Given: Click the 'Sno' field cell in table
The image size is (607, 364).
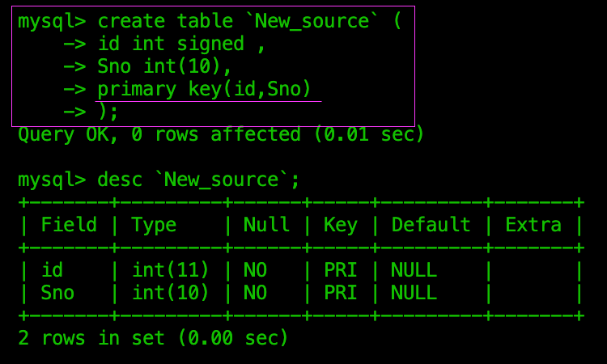Looking at the screenshot, I should coord(57,293).
